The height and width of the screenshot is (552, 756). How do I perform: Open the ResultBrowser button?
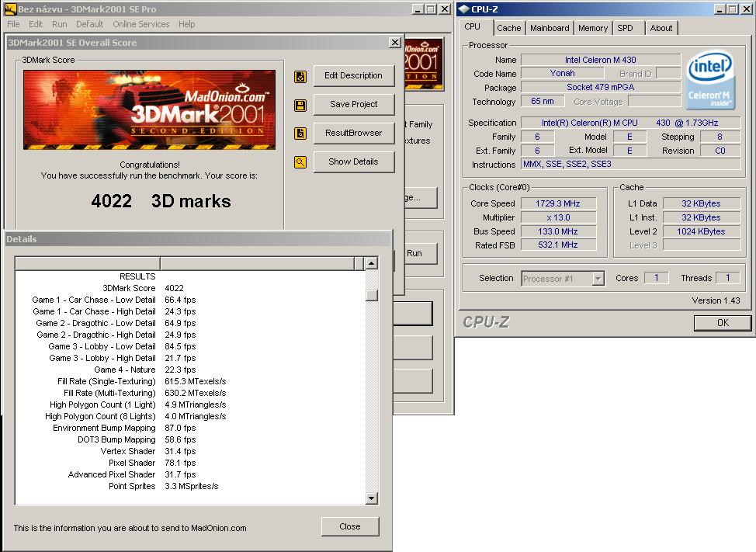[354, 133]
